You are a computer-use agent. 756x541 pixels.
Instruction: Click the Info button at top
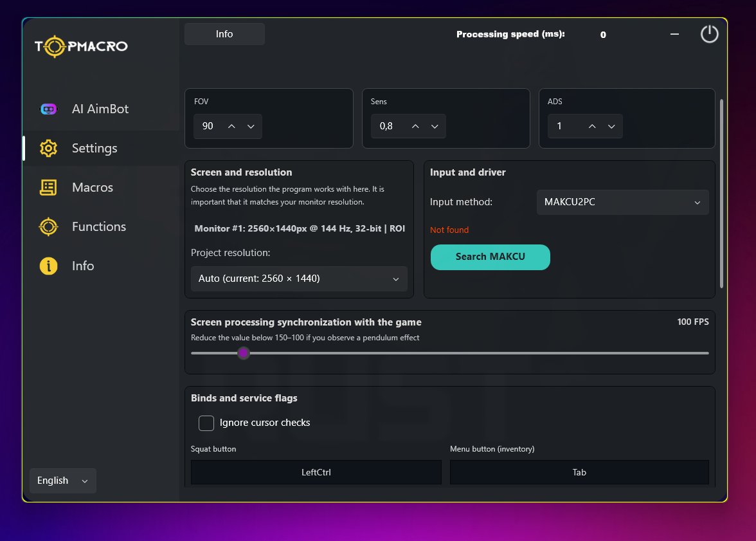(224, 34)
